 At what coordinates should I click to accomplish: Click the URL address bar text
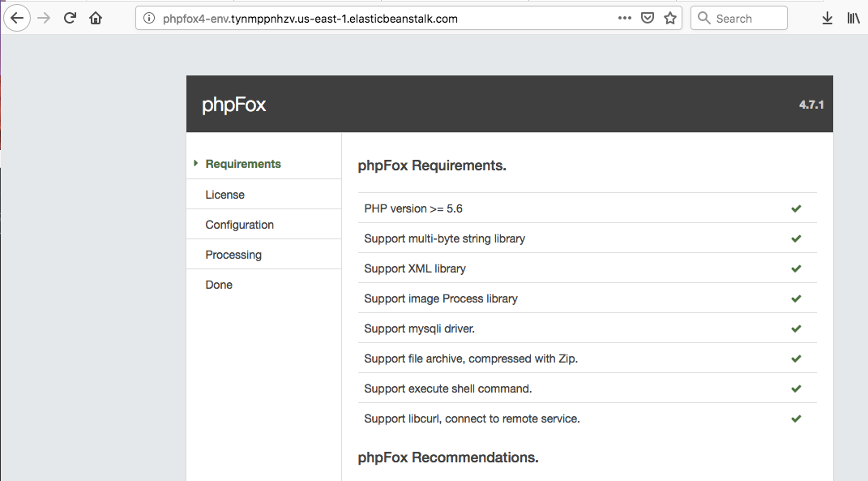coord(310,19)
